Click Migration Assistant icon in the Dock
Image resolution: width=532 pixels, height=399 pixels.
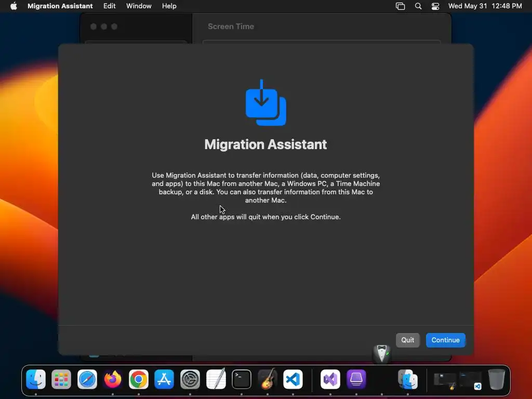pyautogui.click(x=408, y=379)
